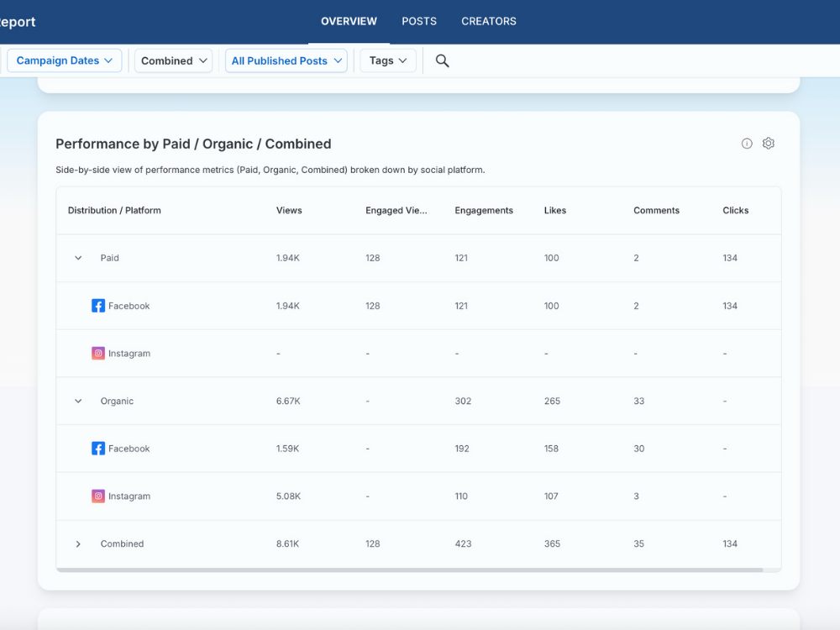840x630 pixels.
Task: Switch to the Posts tab
Action: (x=419, y=21)
